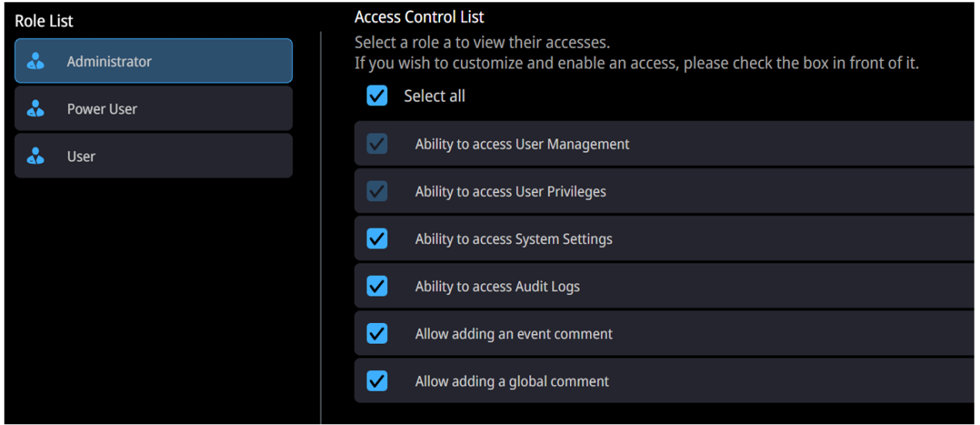This screenshot has width=980, height=425.
Task: Click the Allow adding an event comment text
Action: click(514, 334)
